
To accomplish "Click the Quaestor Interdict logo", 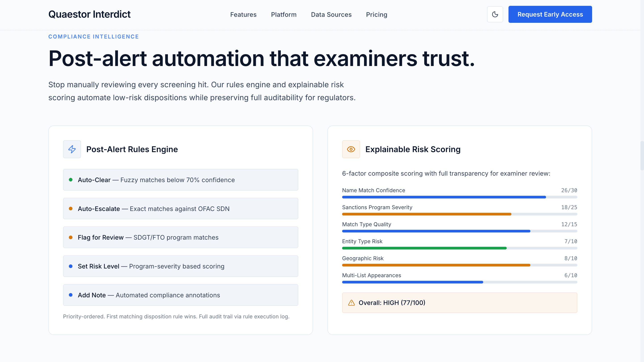I will (x=89, y=14).
